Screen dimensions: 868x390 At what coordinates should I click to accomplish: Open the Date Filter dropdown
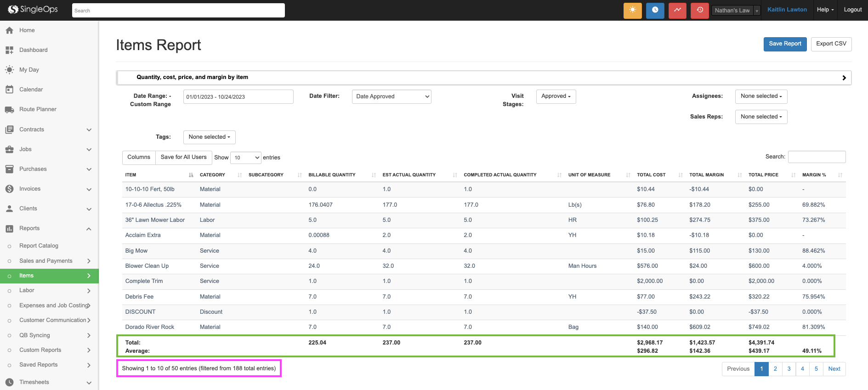[x=391, y=96]
